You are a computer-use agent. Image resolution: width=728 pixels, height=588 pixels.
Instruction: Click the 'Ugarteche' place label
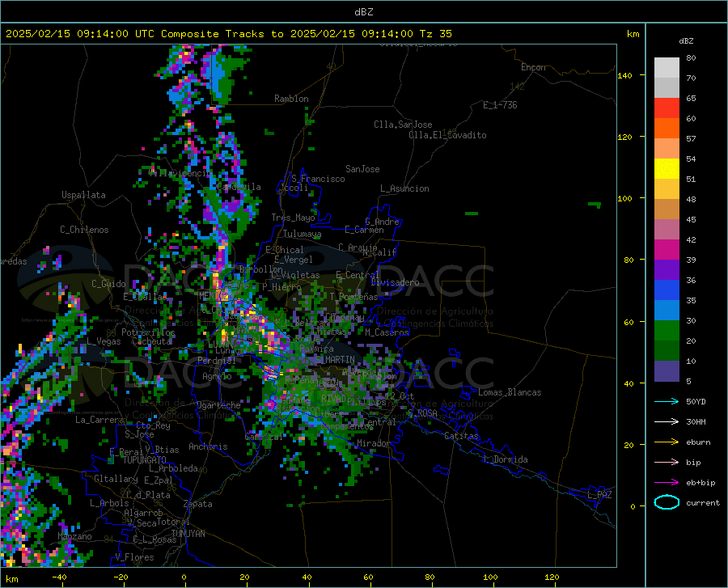point(218,405)
